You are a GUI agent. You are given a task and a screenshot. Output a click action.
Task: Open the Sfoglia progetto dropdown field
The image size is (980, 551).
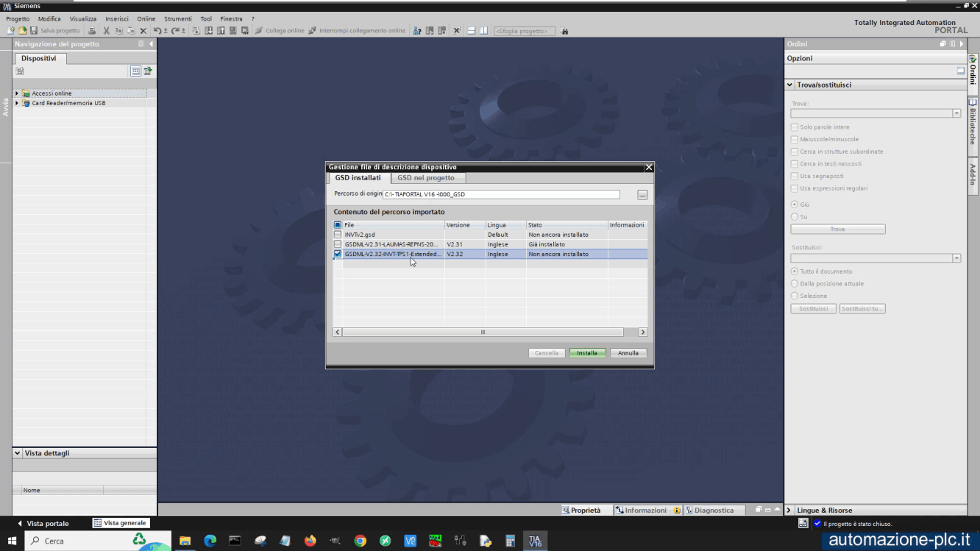pyautogui.click(x=525, y=31)
